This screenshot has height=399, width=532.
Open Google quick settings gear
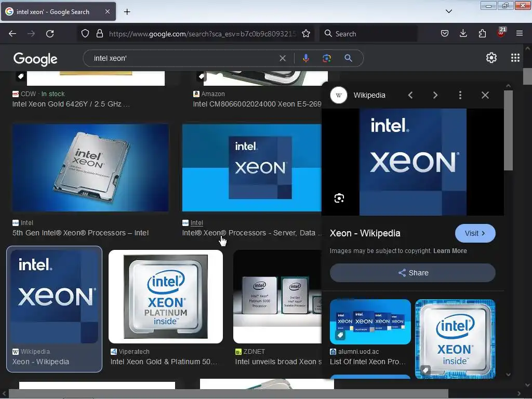coord(491,58)
